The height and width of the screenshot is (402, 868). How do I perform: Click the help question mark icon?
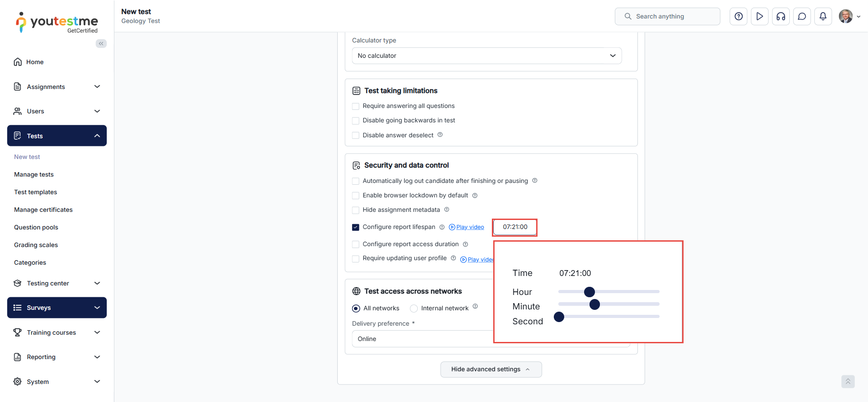pos(738,17)
